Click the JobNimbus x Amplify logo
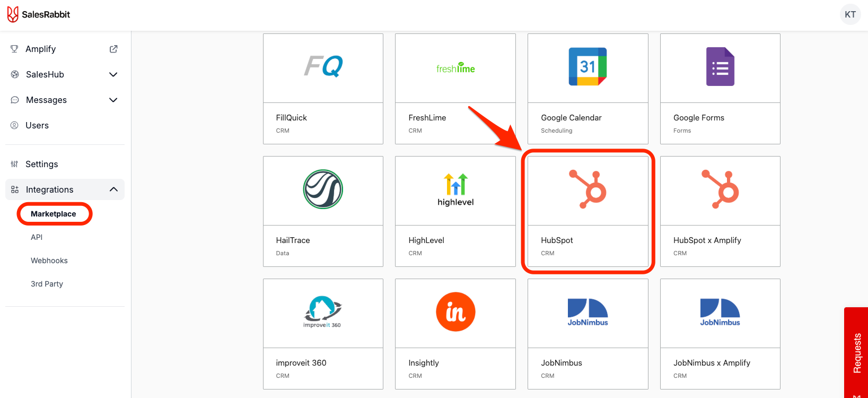 pyautogui.click(x=720, y=312)
